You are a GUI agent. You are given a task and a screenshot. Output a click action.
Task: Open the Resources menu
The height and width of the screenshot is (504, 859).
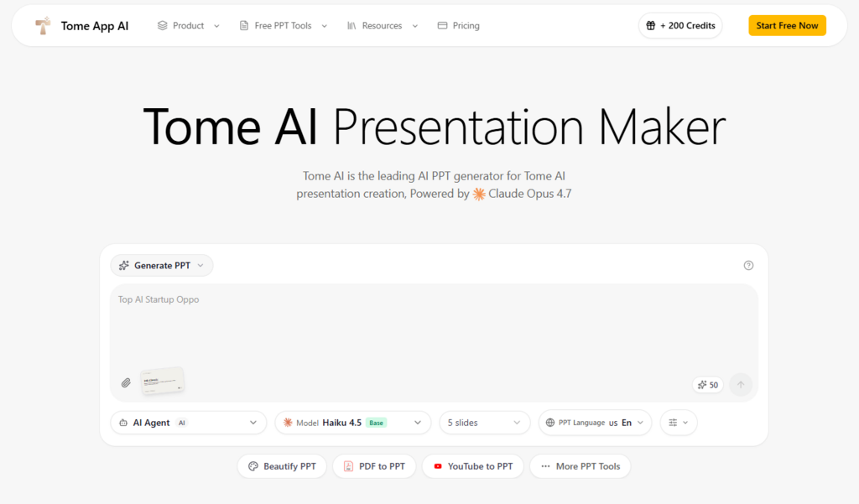(x=383, y=26)
